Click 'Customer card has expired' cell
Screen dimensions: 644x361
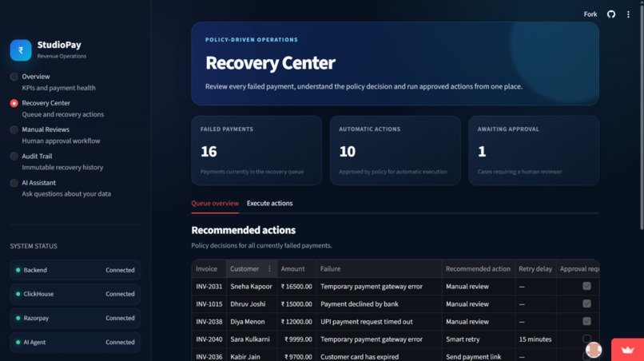pyautogui.click(x=379, y=356)
